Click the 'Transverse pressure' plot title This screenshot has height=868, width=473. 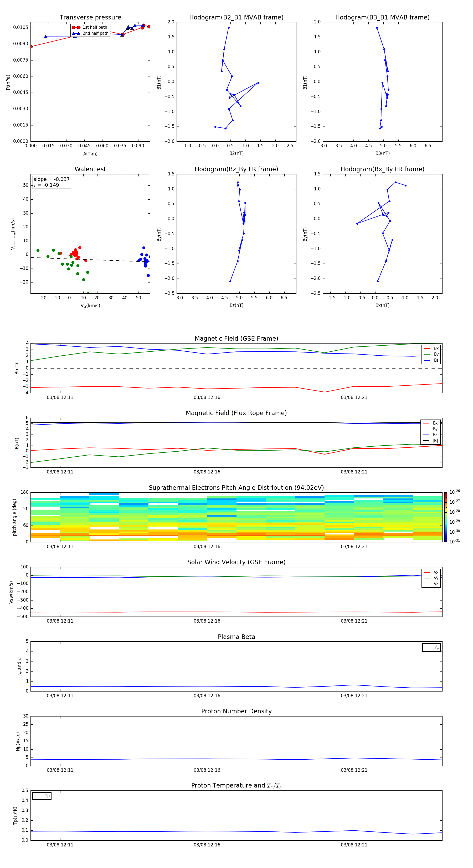tap(90, 18)
